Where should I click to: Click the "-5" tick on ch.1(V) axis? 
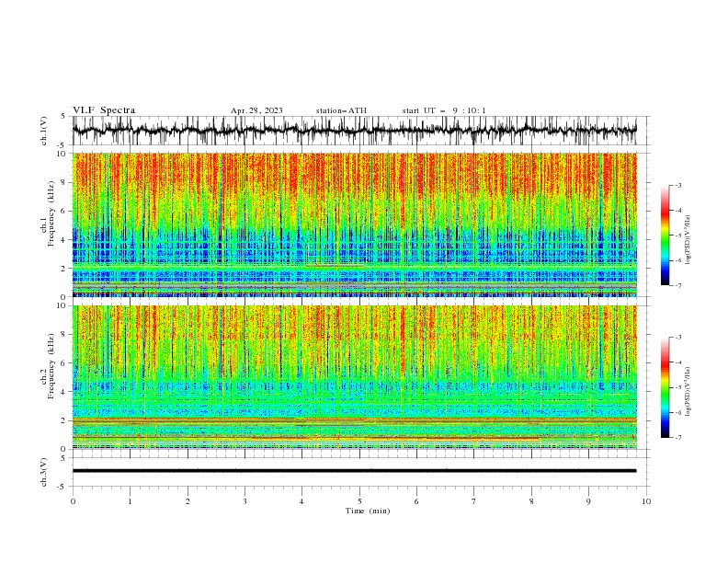click(x=62, y=145)
